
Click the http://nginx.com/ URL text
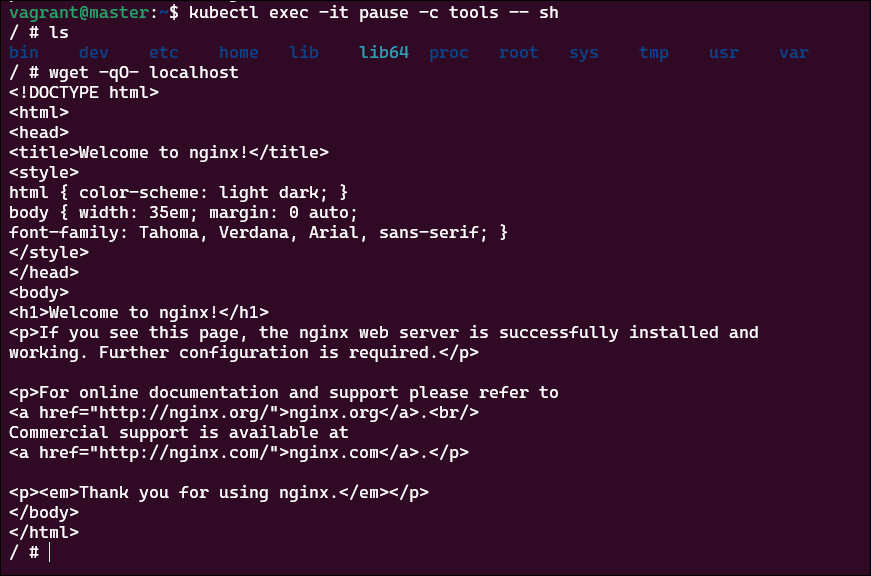coord(187,453)
